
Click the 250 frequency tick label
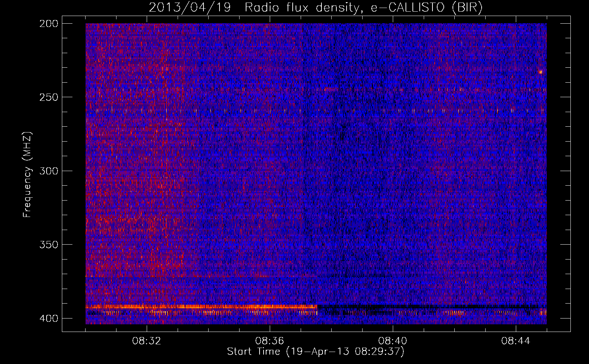[x=48, y=97]
